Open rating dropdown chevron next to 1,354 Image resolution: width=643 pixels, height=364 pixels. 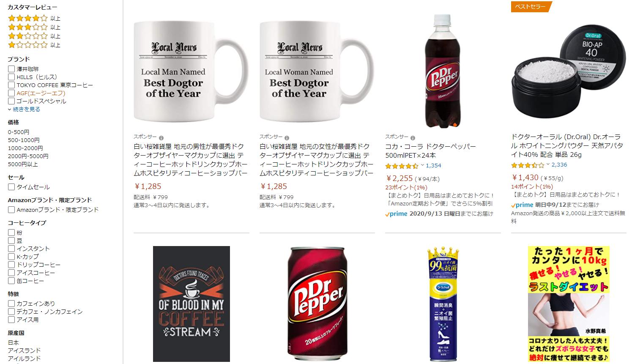click(422, 165)
